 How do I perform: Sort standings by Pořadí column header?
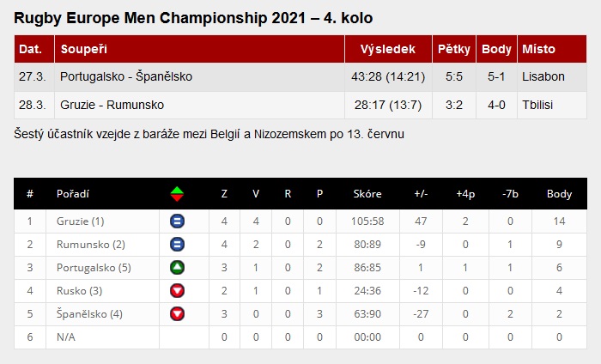tap(73, 193)
